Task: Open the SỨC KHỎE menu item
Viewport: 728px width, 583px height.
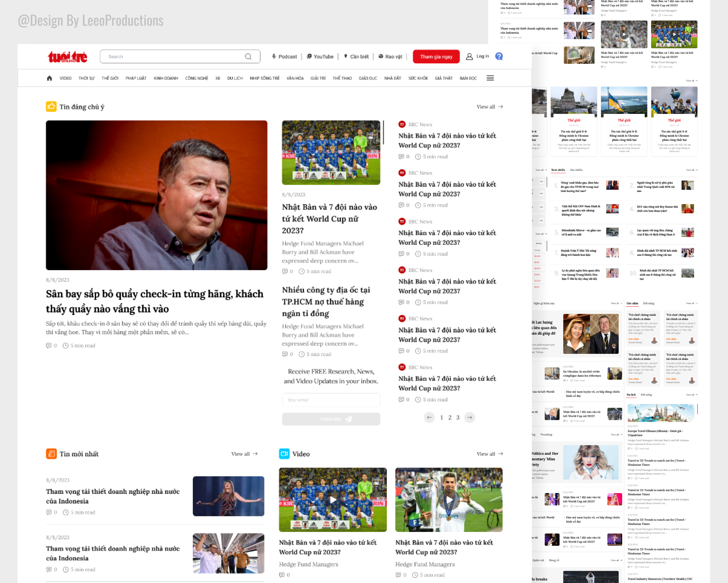Action: pyautogui.click(x=418, y=78)
